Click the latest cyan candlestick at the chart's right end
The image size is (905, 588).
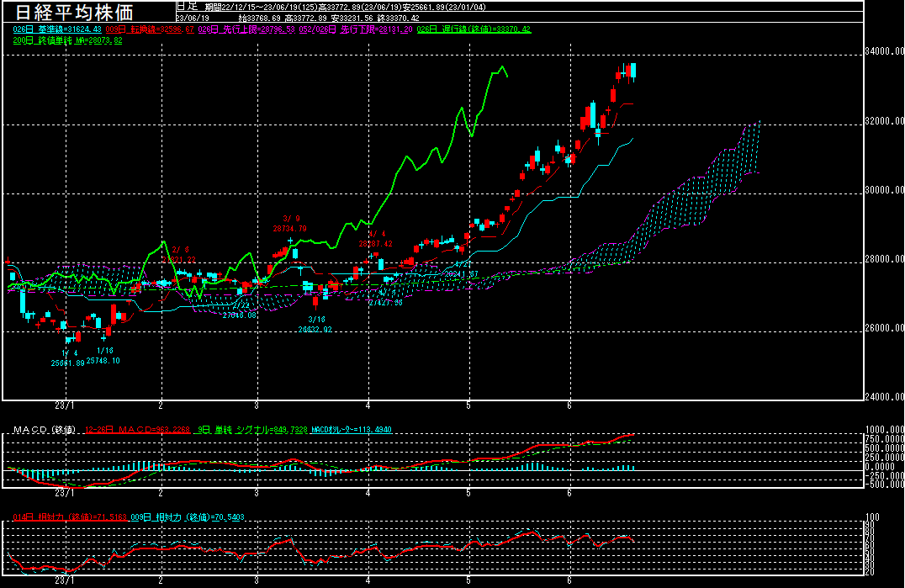click(x=633, y=72)
